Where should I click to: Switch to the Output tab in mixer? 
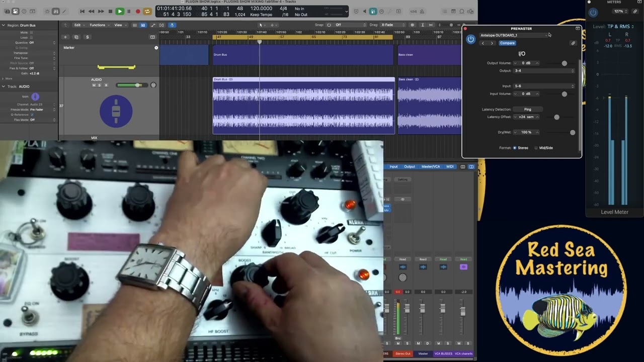pyautogui.click(x=410, y=166)
